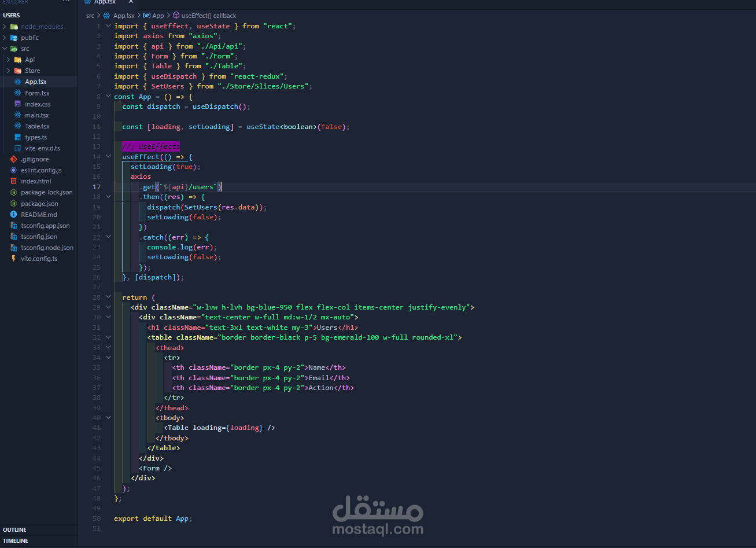Viewport: 756px width, 548px height.
Task: Fold the .catch block at line 22
Action: (x=108, y=237)
